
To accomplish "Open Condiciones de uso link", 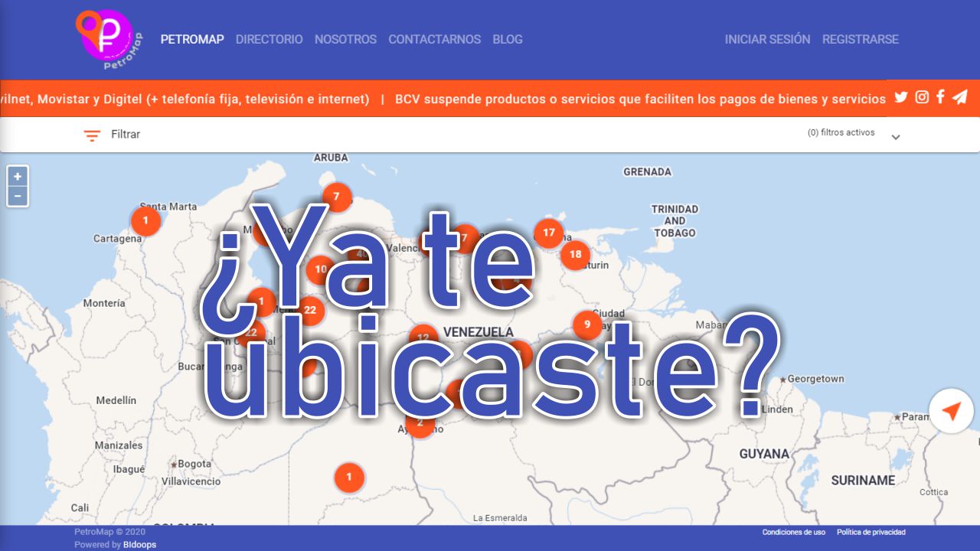I will point(794,532).
